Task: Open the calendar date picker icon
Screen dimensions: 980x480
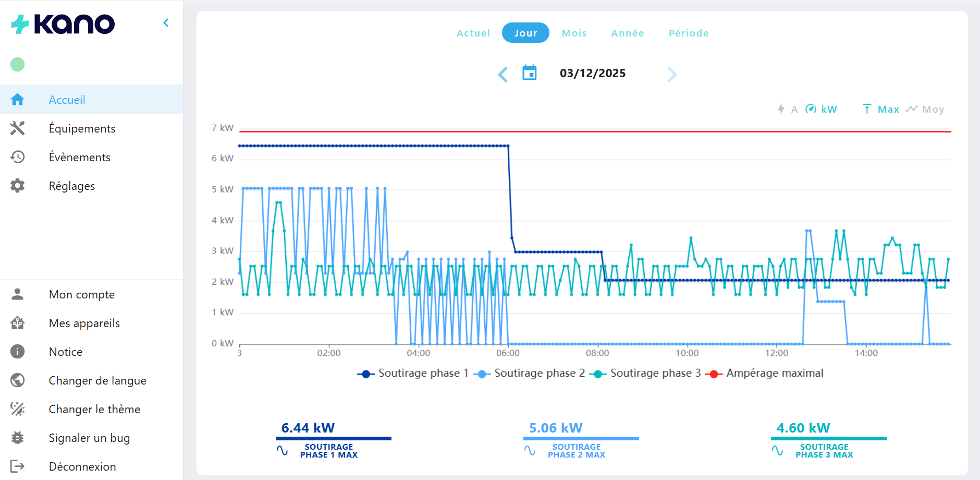Action: coord(530,73)
